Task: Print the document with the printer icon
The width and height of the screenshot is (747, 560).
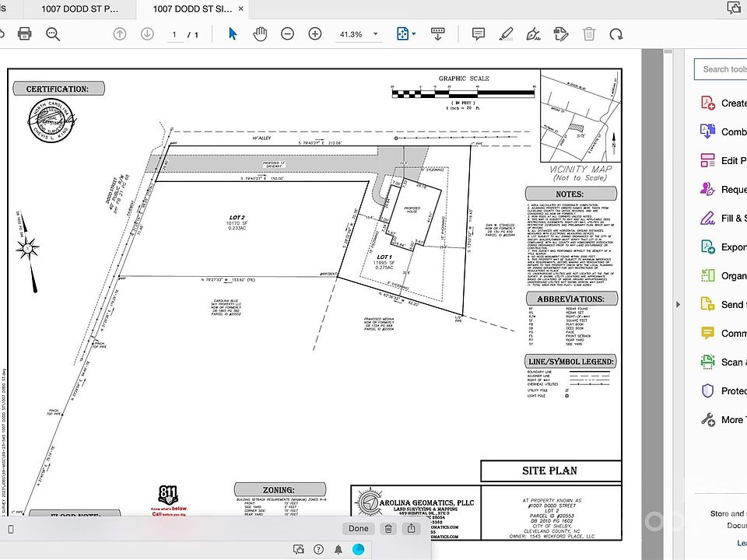Action: click(x=24, y=33)
